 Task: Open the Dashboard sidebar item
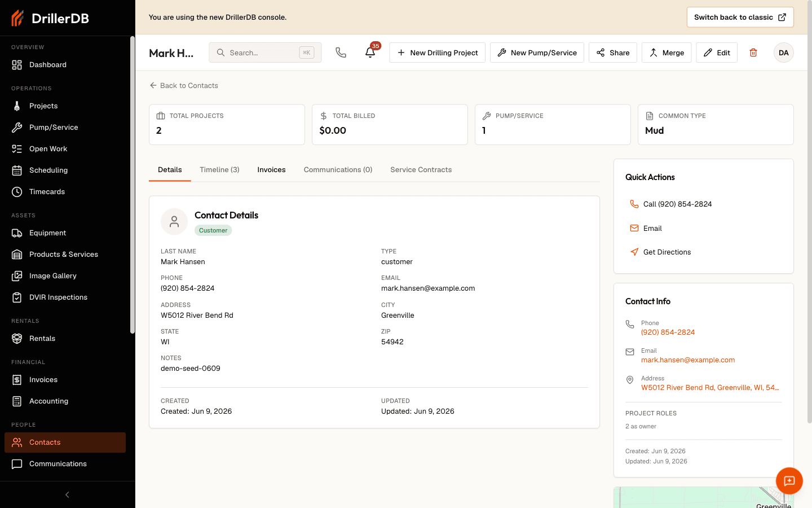tap(65, 65)
